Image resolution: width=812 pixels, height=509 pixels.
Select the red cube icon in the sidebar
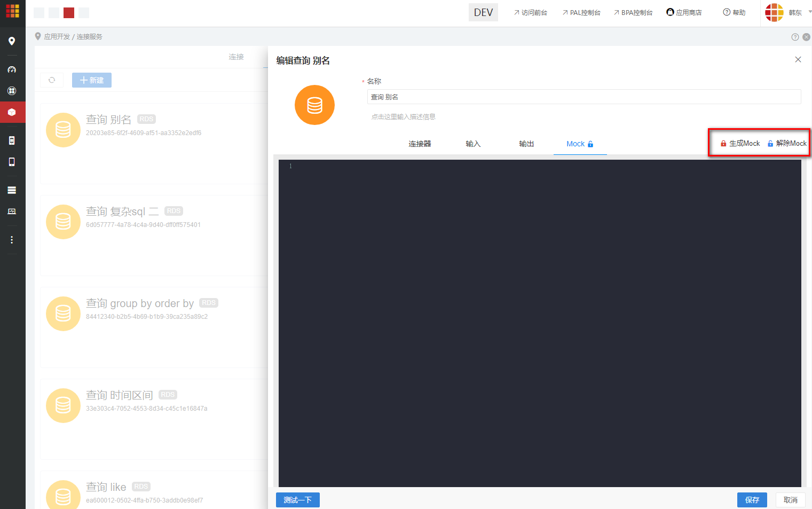click(12, 112)
